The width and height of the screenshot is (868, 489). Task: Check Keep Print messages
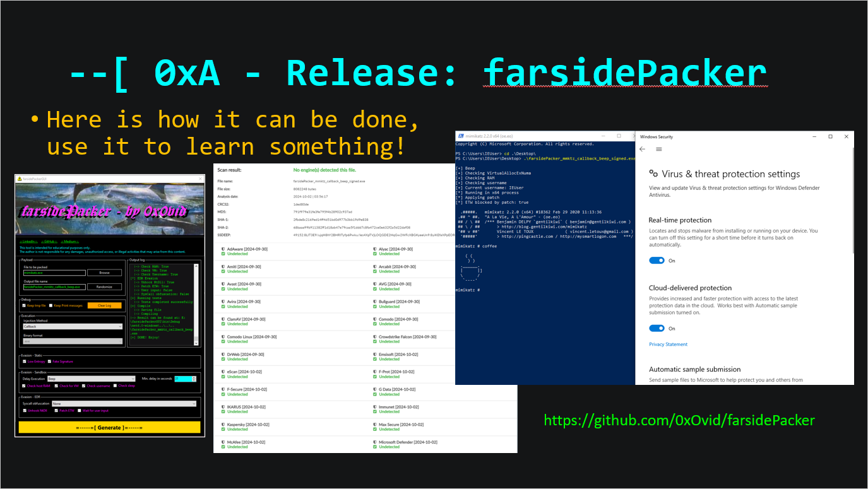point(51,305)
